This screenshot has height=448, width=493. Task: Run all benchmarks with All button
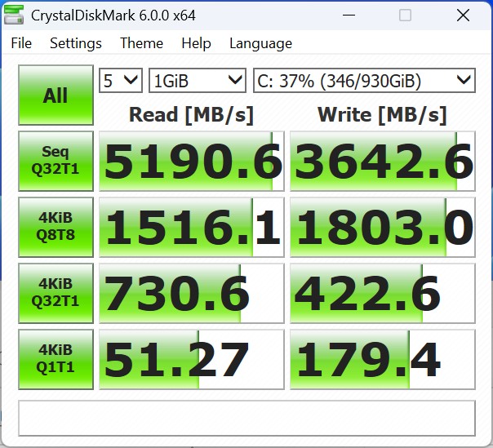pos(55,95)
